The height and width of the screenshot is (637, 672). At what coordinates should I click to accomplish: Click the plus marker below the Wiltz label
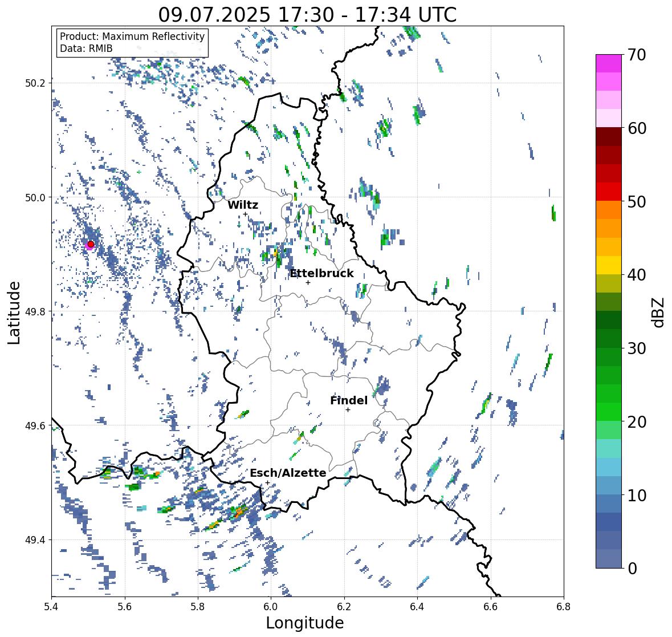(x=245, y=214)
